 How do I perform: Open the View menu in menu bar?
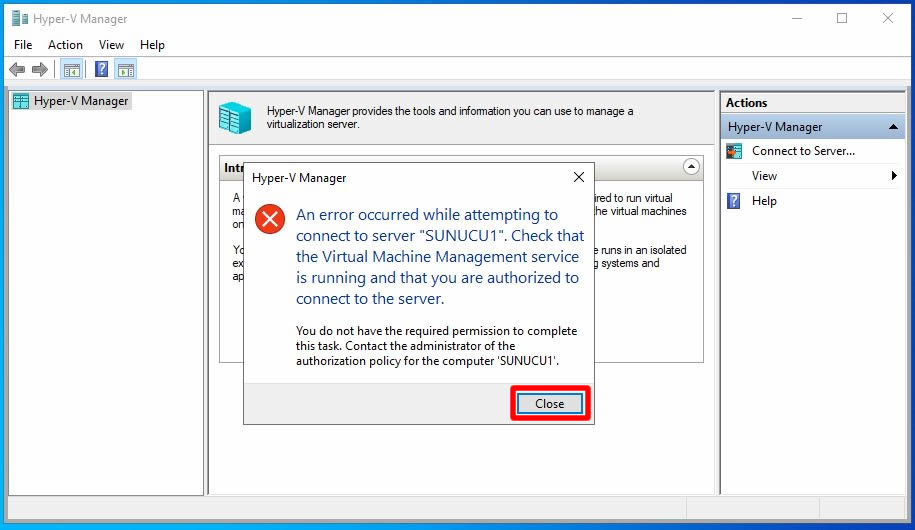[x=111, y=45]
